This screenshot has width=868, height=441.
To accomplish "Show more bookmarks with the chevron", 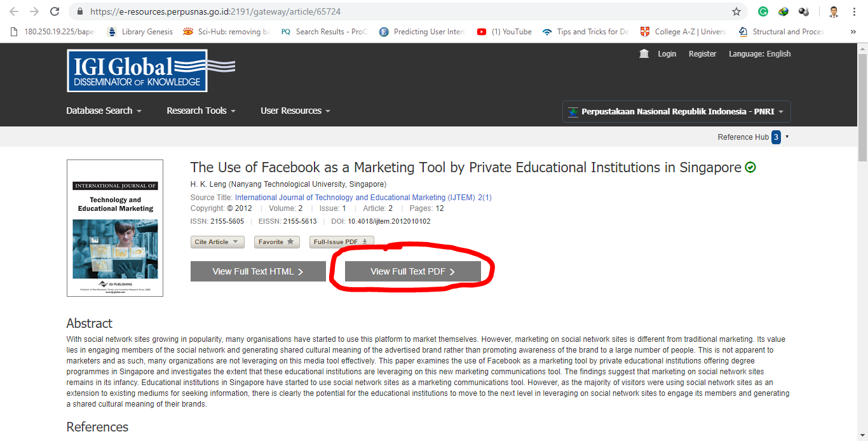I will (x=853, y=32).
